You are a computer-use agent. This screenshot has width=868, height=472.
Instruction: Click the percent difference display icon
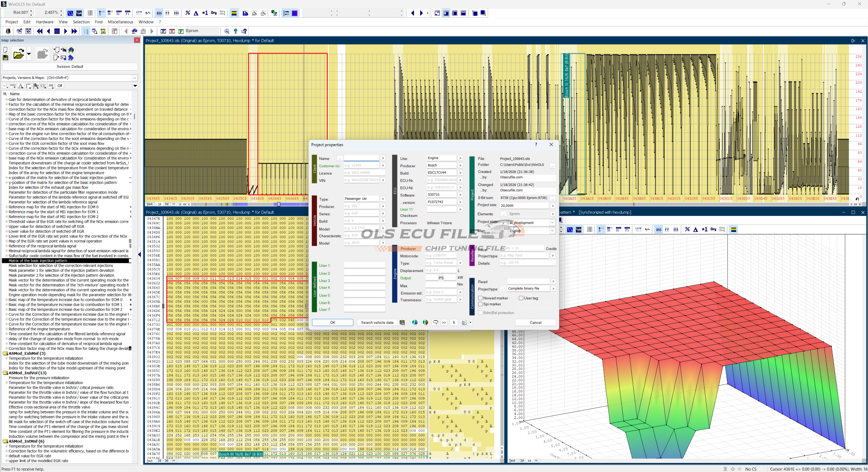click(x=188, y=13)
